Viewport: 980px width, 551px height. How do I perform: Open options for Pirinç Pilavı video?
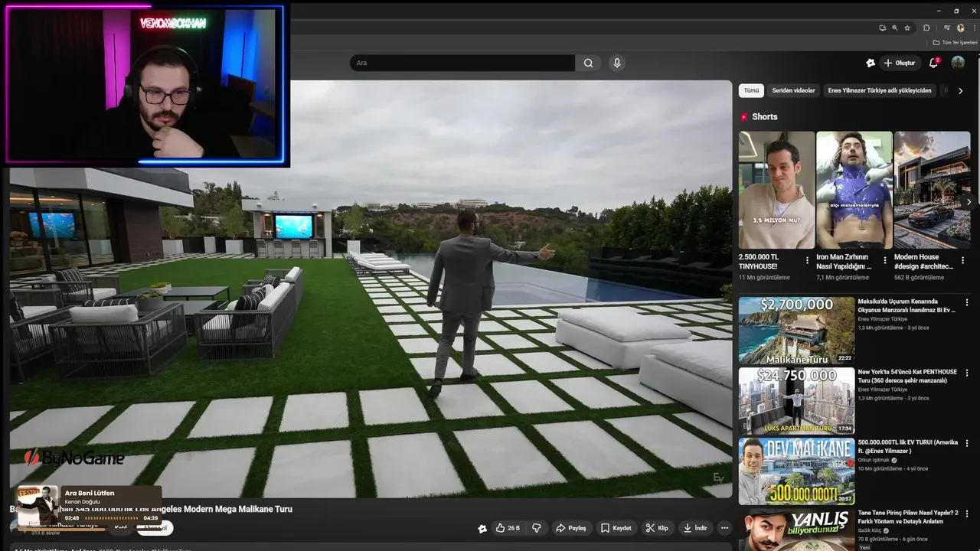click(967, 514)
